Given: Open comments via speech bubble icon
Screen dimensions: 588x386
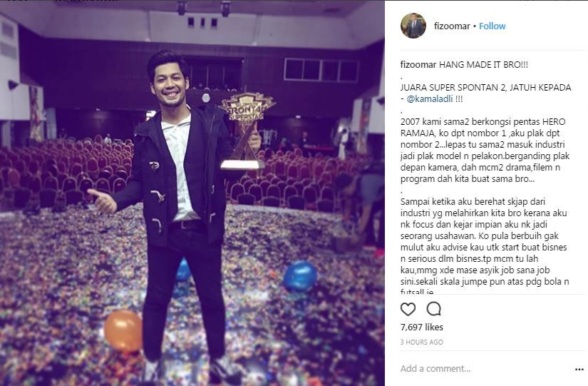Looking at the screenshot, I should coord(433,309).
